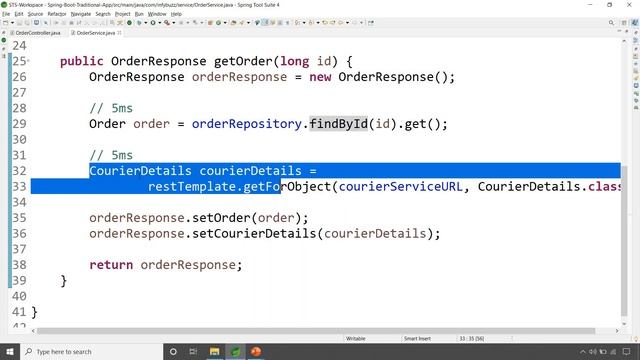Show hidden system tray icons
This screenshot has width=640, height=360.
(x=582, y=352)
